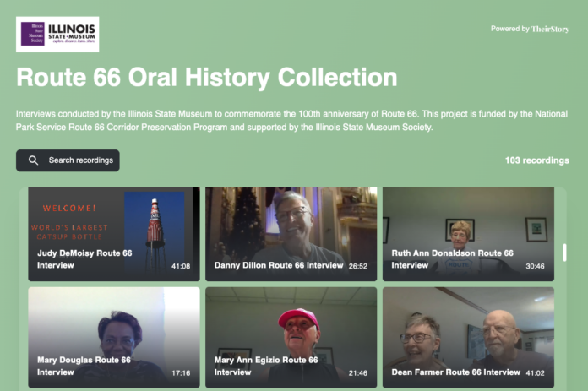588x391 pixels.
Task: Open Danny Dillon Route 66 Interview video
Action: 291,234
